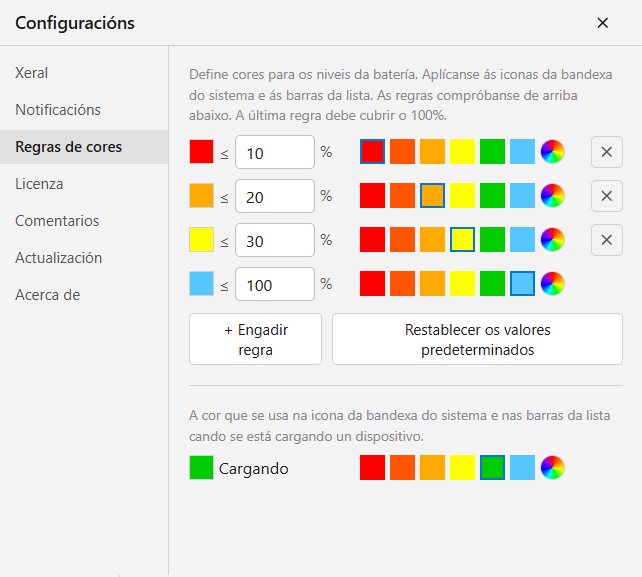Edit the 10 percent threshold field

pos(275,152)
